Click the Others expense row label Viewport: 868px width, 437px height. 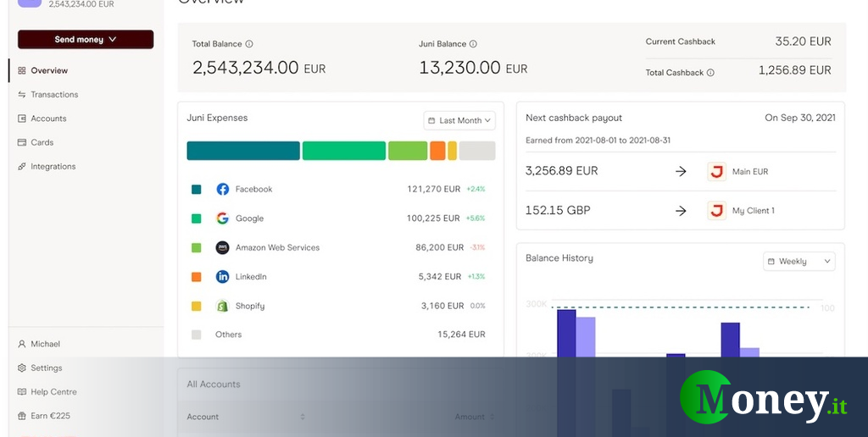[229, 335]
